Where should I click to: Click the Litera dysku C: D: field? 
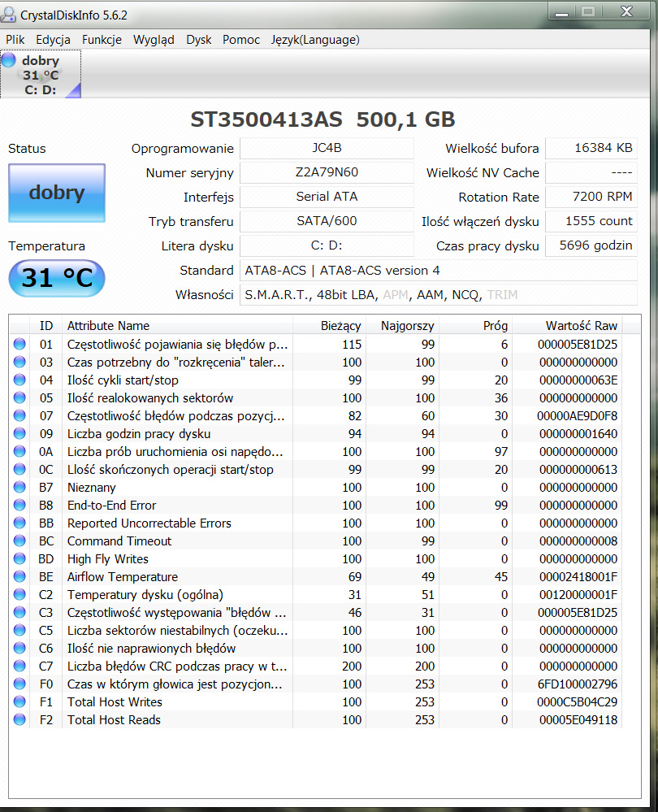click(x=327, y=245)
